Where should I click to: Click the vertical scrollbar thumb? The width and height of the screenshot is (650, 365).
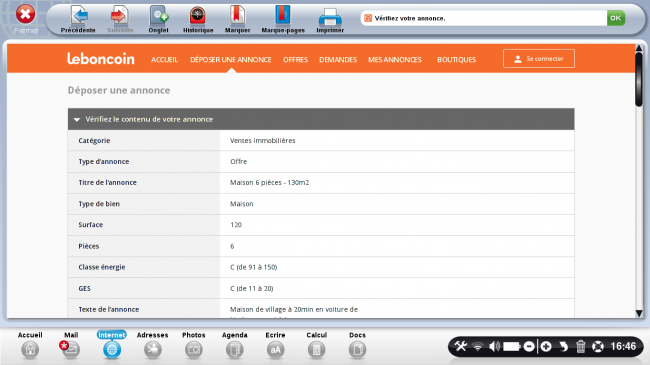[x=639, y=79]
